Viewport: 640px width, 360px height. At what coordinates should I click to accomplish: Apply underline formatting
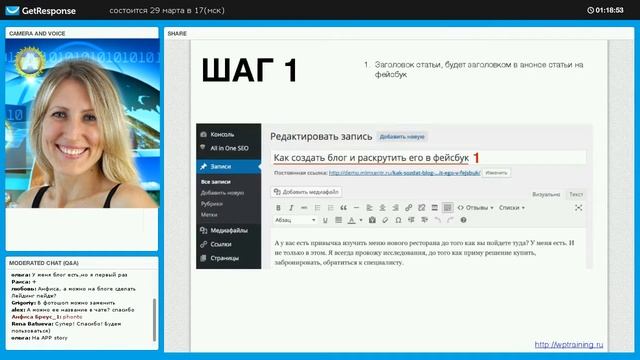point(325,220)
